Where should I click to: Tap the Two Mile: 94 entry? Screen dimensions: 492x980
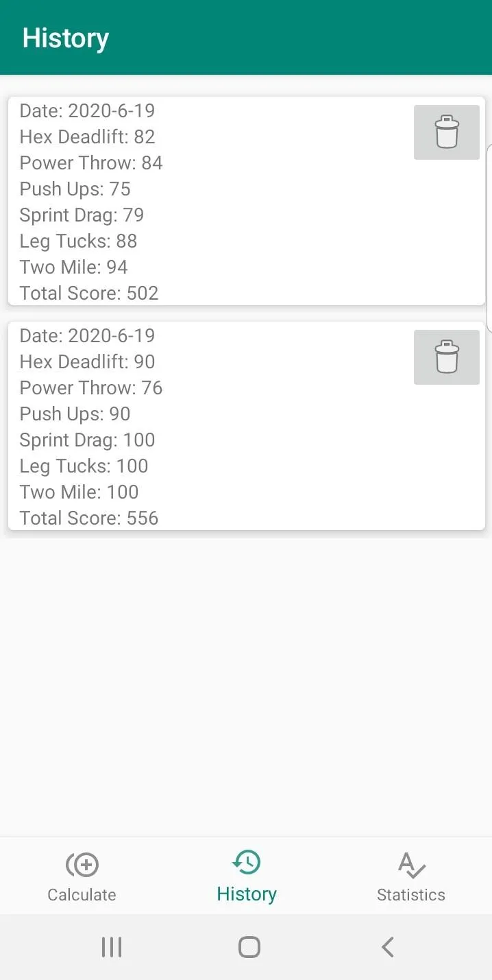(x=74, y=267)
